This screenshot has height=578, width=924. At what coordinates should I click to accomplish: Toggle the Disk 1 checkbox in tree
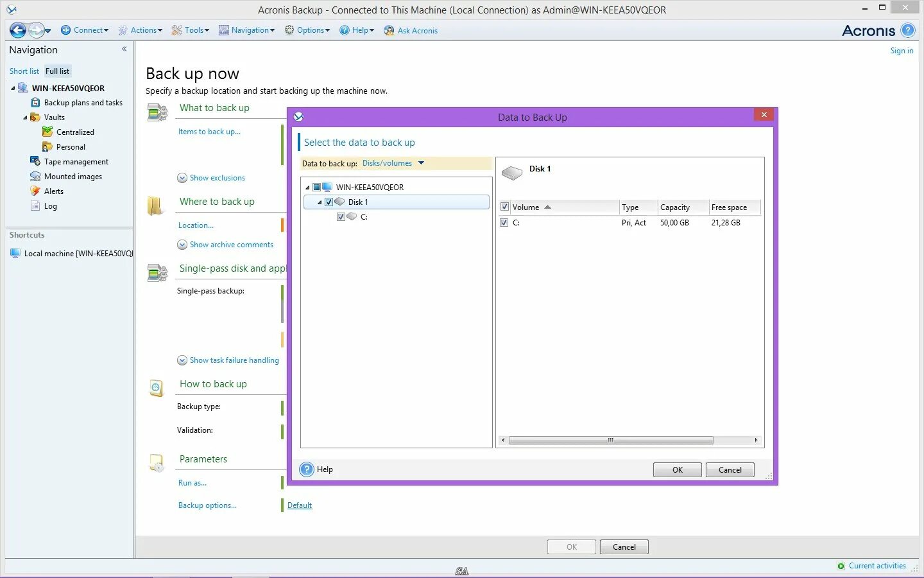pos(329,202)
